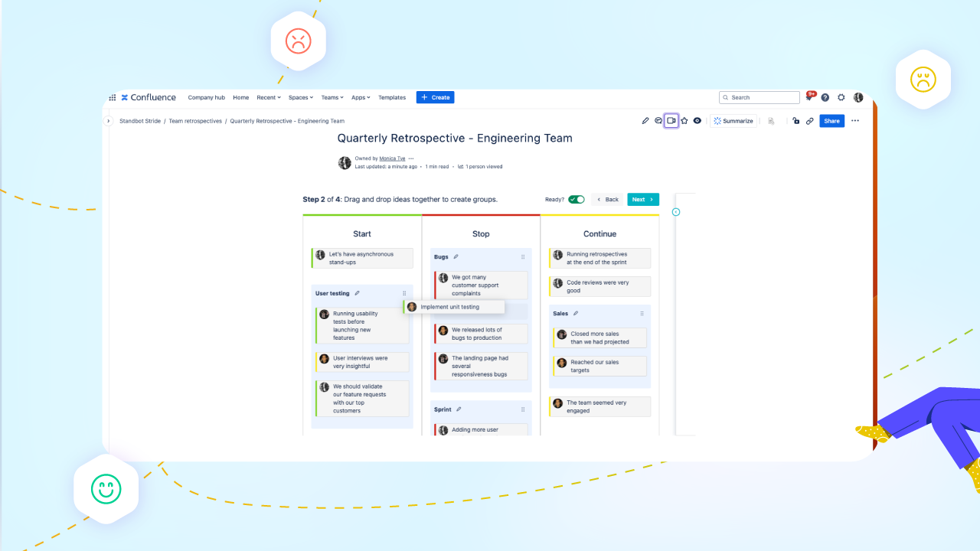This screenshot has height=551, width=980.
Task: Open the page in edit mode with the pencil icon
Action: [645, 120]
